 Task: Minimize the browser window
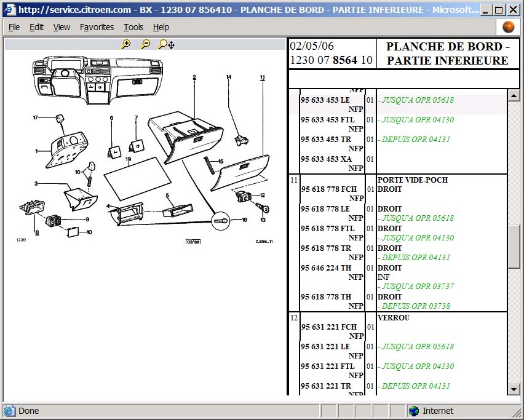pyautogui.click(x=485, y=10)
